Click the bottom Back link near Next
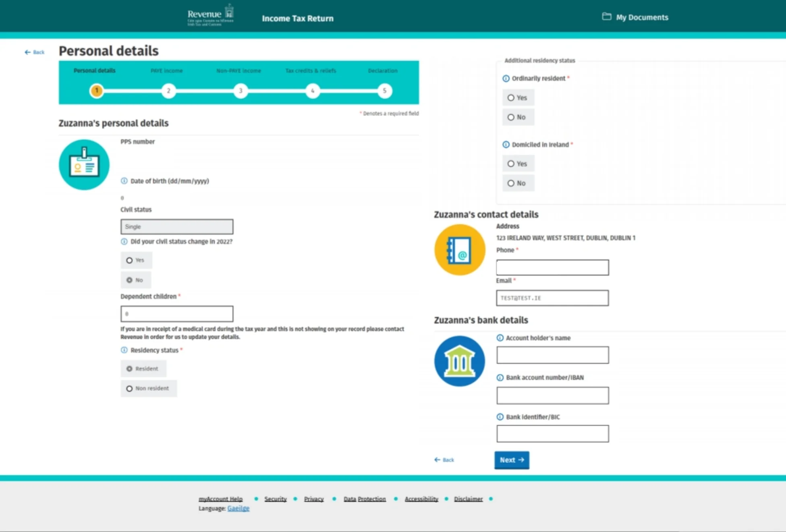 (x=444, y=460)
